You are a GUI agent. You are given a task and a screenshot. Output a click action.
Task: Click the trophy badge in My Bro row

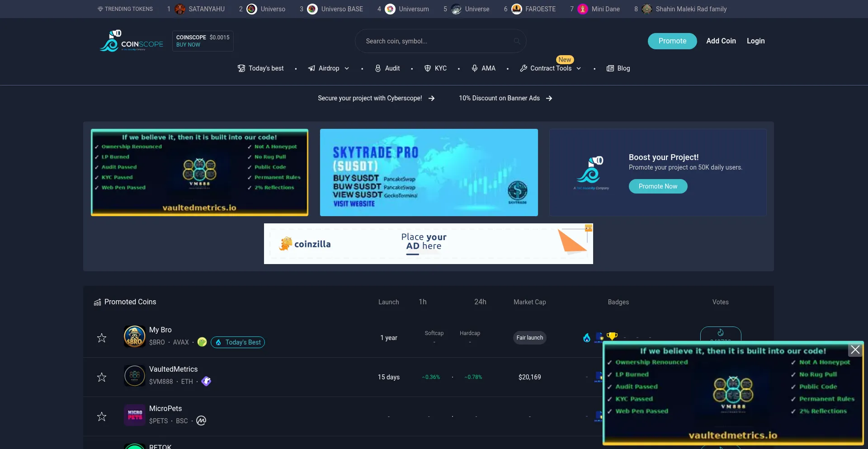(x=612, y=336)
